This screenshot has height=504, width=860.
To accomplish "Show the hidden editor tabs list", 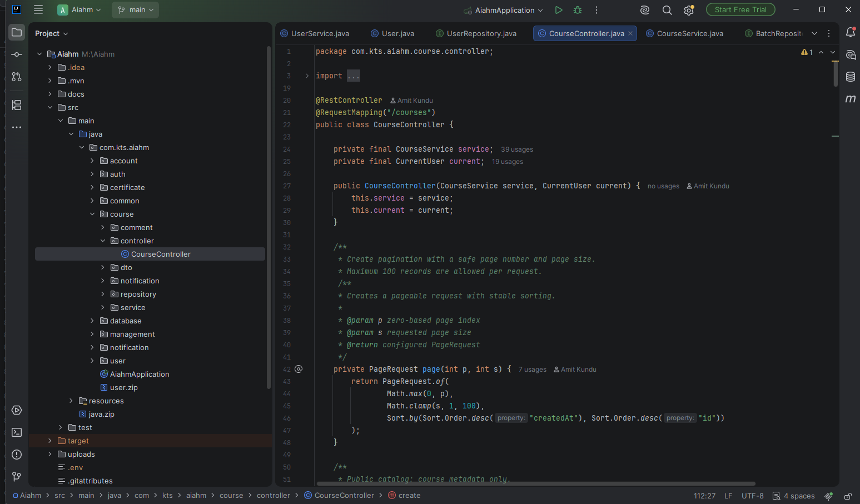I will 814,33.
